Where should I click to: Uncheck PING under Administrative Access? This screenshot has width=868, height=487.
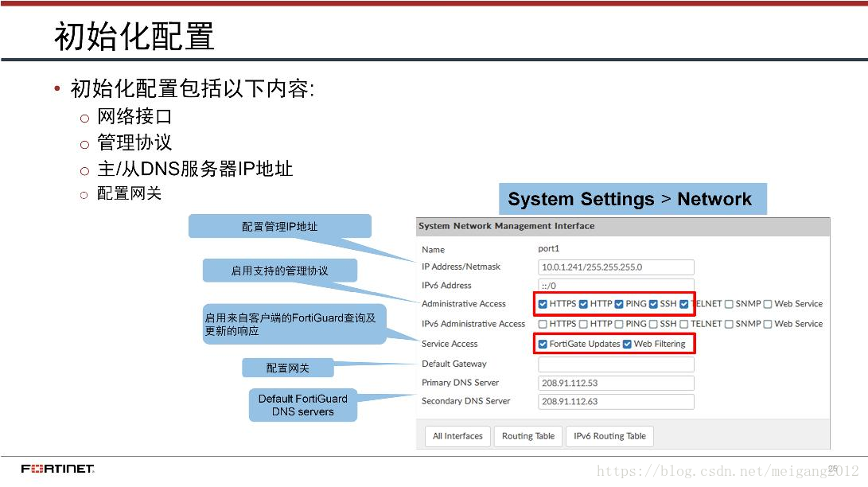(x=619, y=304)
